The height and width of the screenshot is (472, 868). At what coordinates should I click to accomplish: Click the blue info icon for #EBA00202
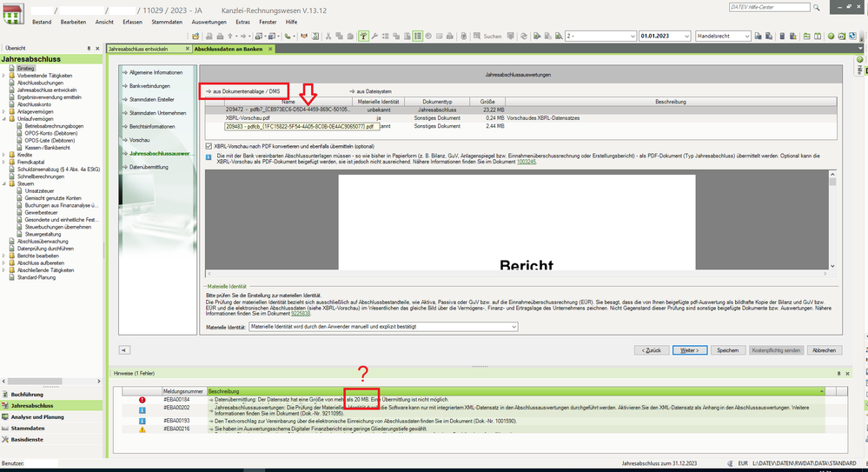142,409
